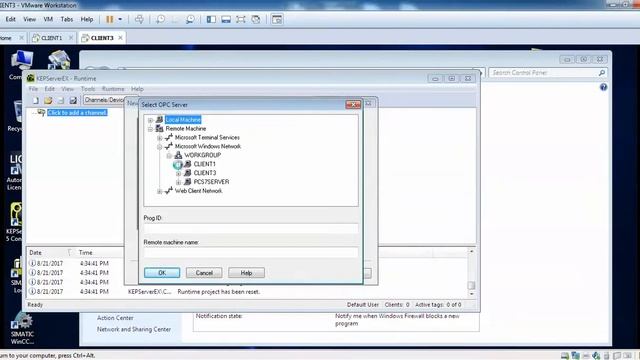Click Cancel in Select OPC Server dialog
The width and height of the screenshot is (640, 360).
click(x=204, y=273)
